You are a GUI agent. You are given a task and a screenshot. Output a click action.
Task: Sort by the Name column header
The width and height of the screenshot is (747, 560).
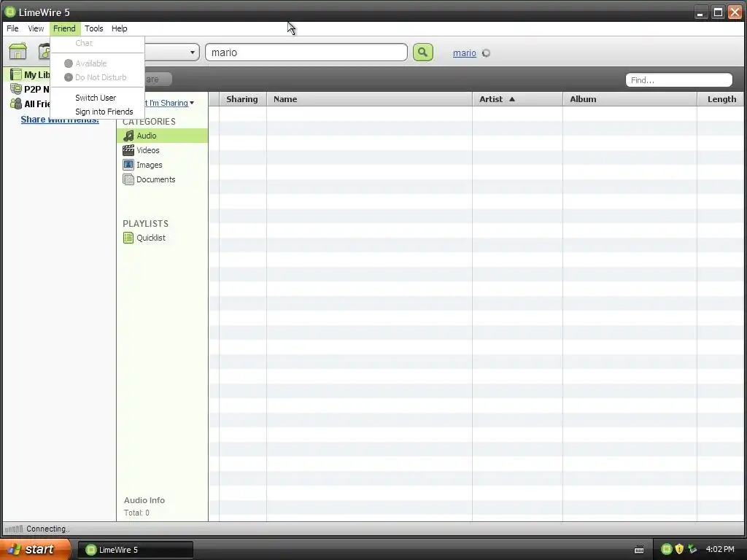tap(369, 99)
